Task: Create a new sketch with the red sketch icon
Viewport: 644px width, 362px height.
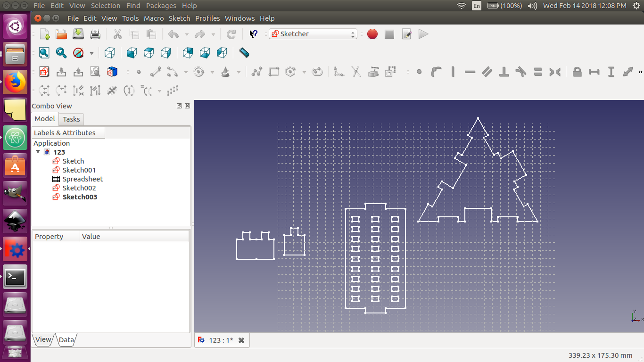Action: click(x=44, y=72)
